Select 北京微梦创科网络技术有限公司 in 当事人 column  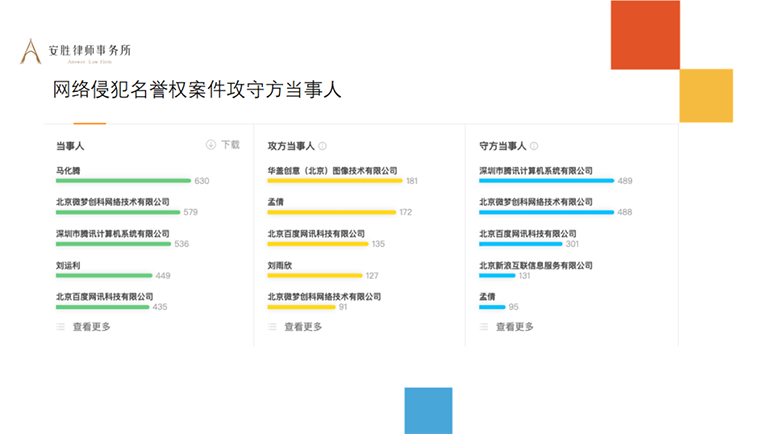(112, 202)
